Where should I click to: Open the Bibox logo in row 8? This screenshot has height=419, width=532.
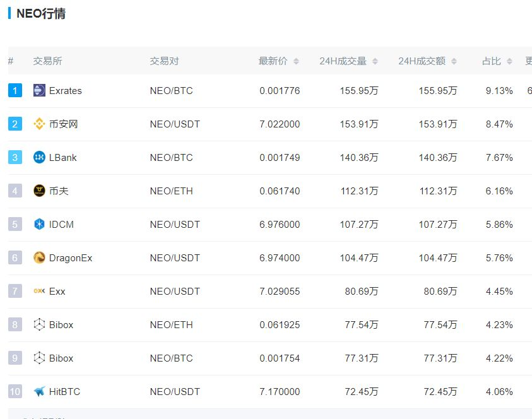[x=39, y=324]
